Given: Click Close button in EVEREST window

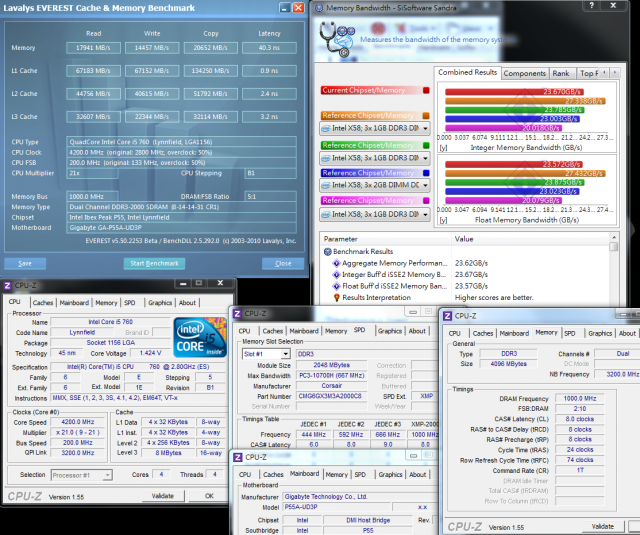Looking at the screenshot, I should click(283, 264).
